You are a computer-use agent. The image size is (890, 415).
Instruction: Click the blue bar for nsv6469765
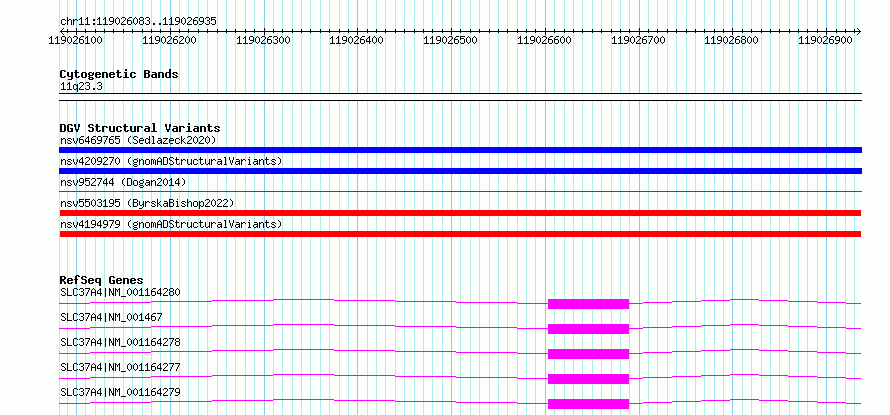click(x=460, y=150)
